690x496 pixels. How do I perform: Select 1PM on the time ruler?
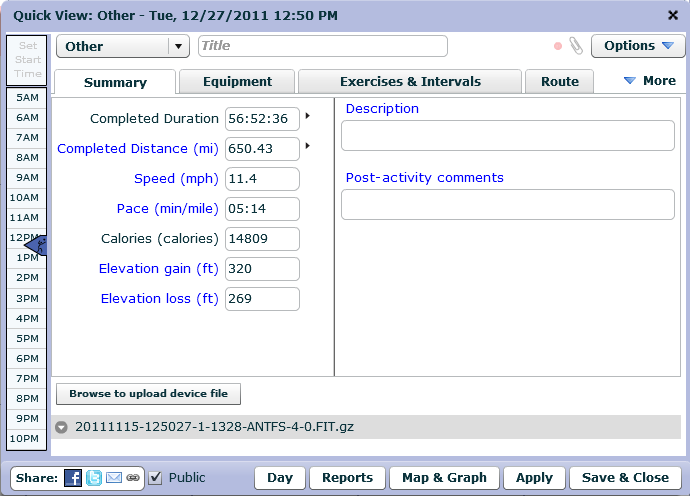click(x=27, y=258)
